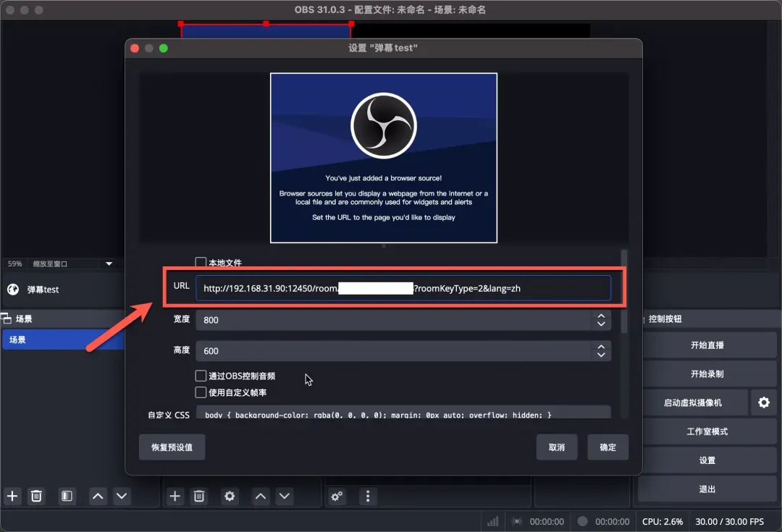The image size is (782, 532).
Task: Check the 使用自定义帧率 option
Action: coord(201,392)
